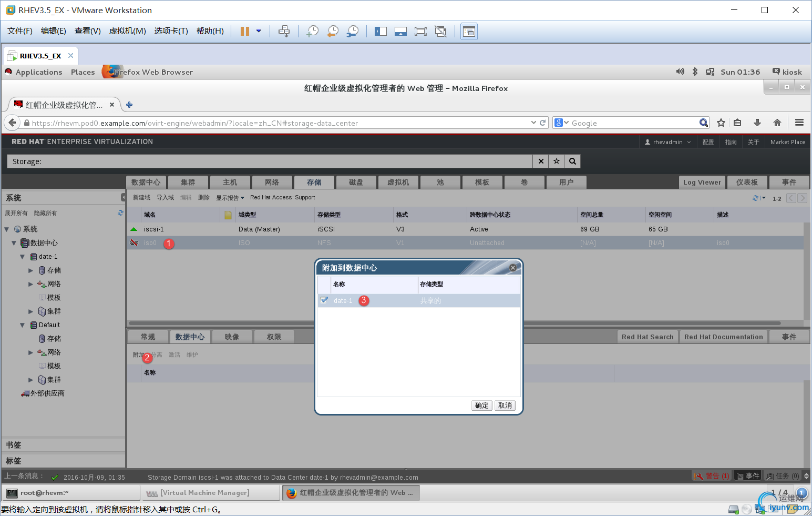This screenshot has height=516, width=812.
Task: Open the 仪表板 dashboard
Action: pyautogui.click(x=747, y=182)
